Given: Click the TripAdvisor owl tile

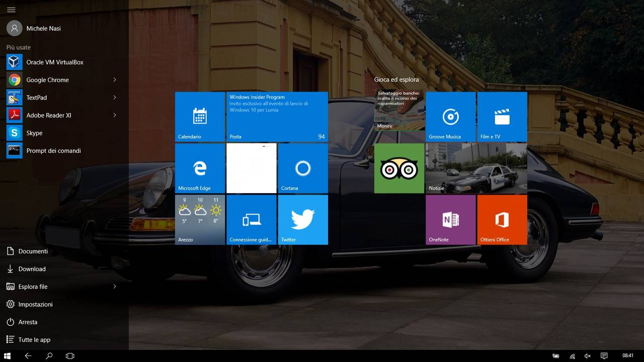Looking at the screenshot, I should pos(399,168).
